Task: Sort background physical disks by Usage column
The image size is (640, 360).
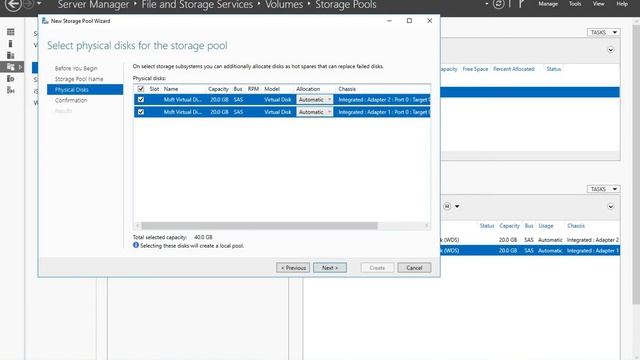Action: point(546,226)
